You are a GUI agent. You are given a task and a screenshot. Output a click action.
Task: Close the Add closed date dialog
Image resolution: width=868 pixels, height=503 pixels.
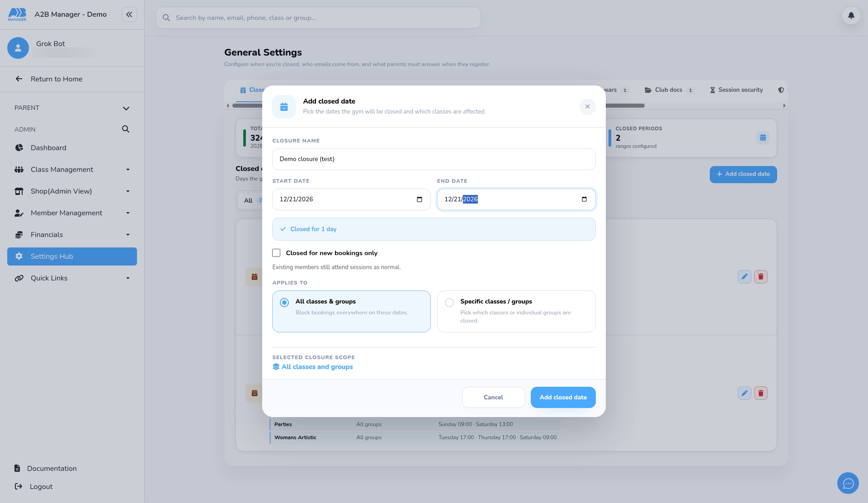587,107
